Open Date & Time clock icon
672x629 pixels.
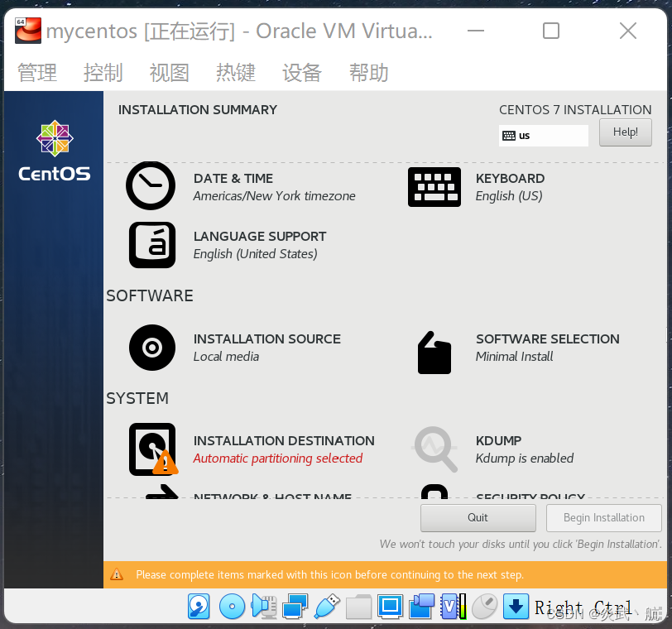pyautogui.click(x=151, y=185)
